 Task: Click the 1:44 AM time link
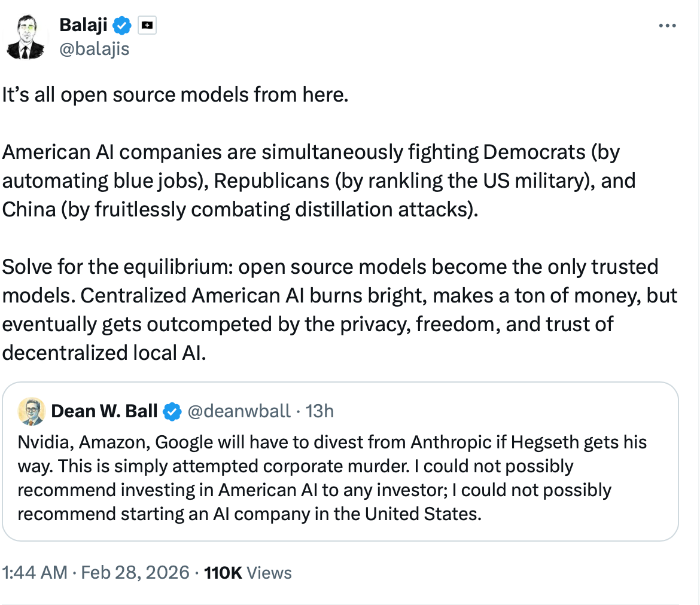click(35, 572)
